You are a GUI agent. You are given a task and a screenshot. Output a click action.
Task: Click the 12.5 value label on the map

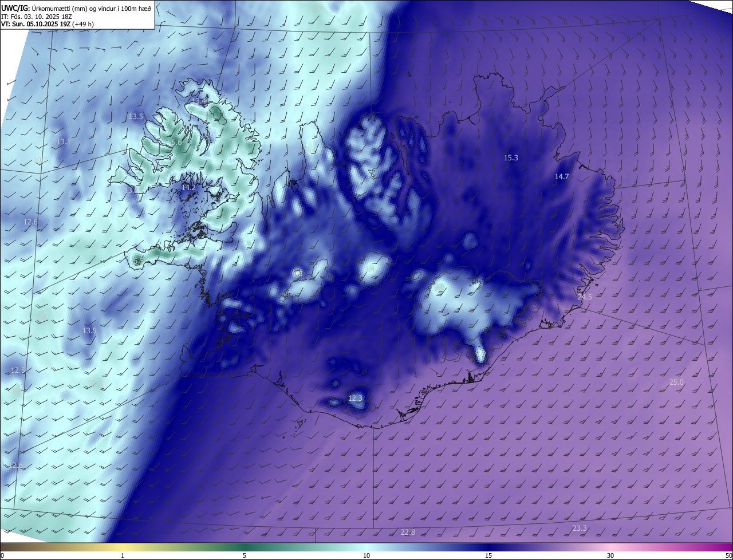(18, 370)
